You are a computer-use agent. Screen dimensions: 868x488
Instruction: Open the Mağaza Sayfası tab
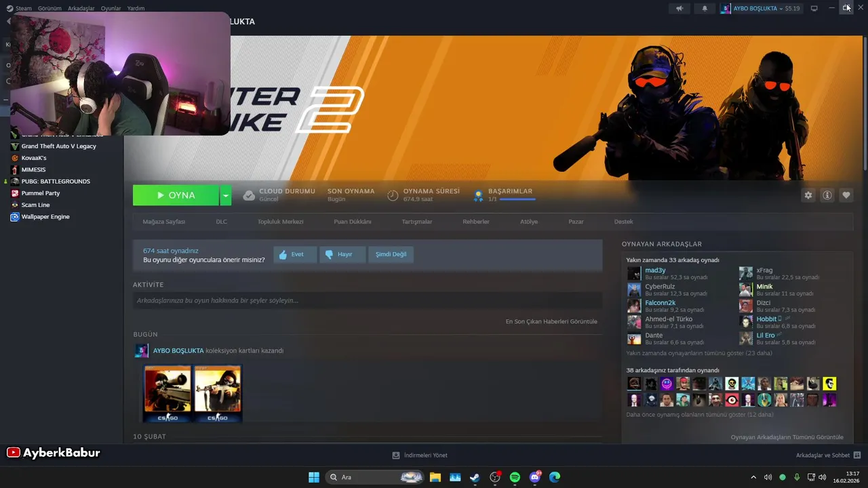163,222
